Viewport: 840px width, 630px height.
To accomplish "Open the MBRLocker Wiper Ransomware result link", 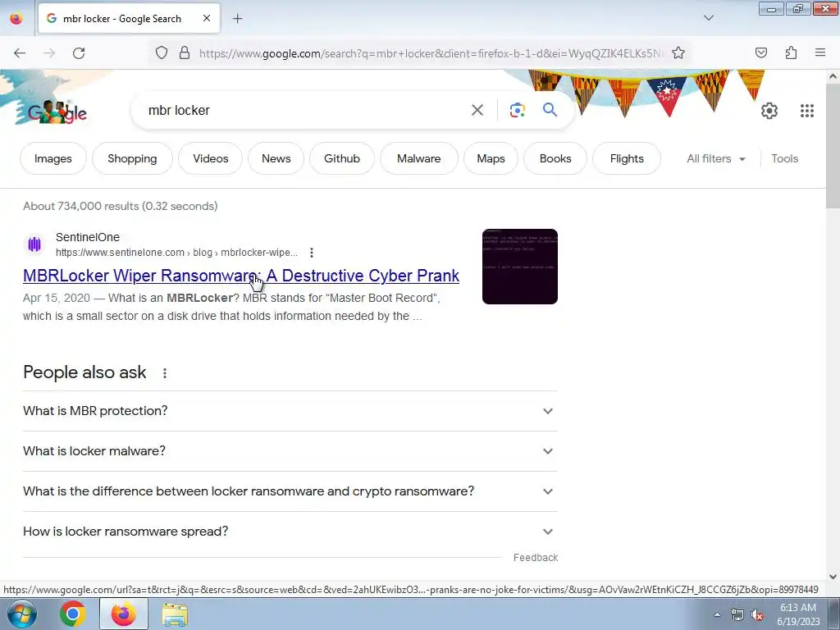I will tap(241, 276).
